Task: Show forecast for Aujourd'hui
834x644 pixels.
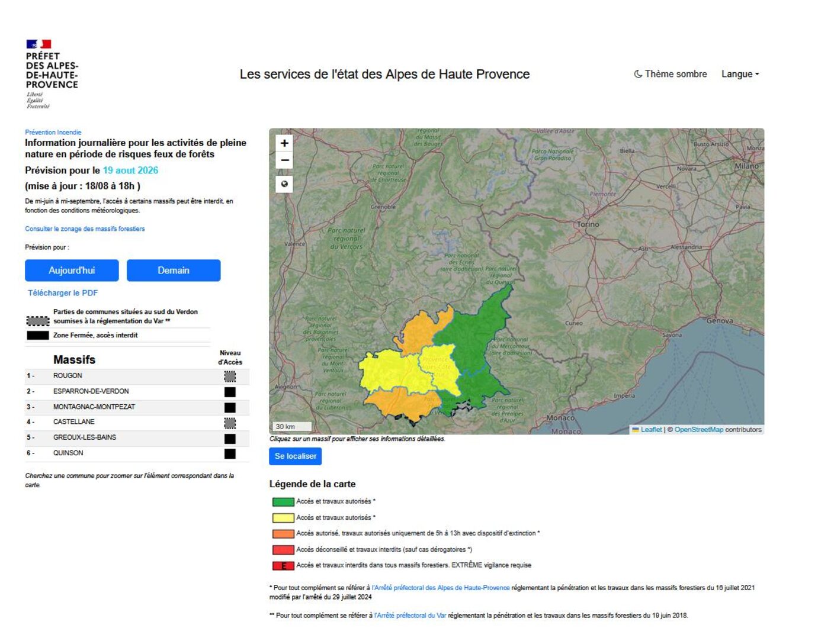Action: 72,271
